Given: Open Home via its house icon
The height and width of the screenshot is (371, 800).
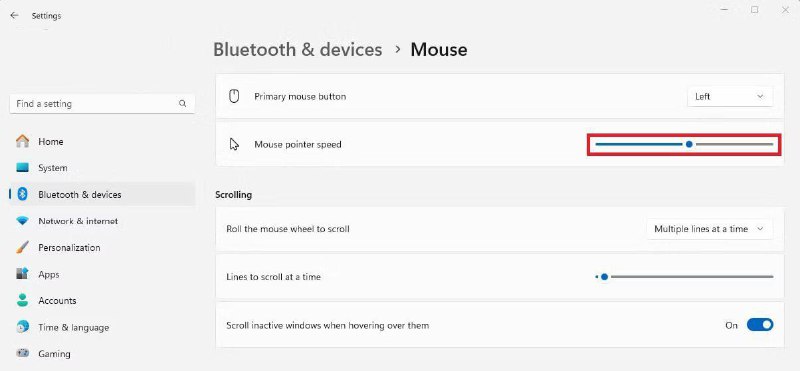Looking at the screenshot, I should coord(22,141).
